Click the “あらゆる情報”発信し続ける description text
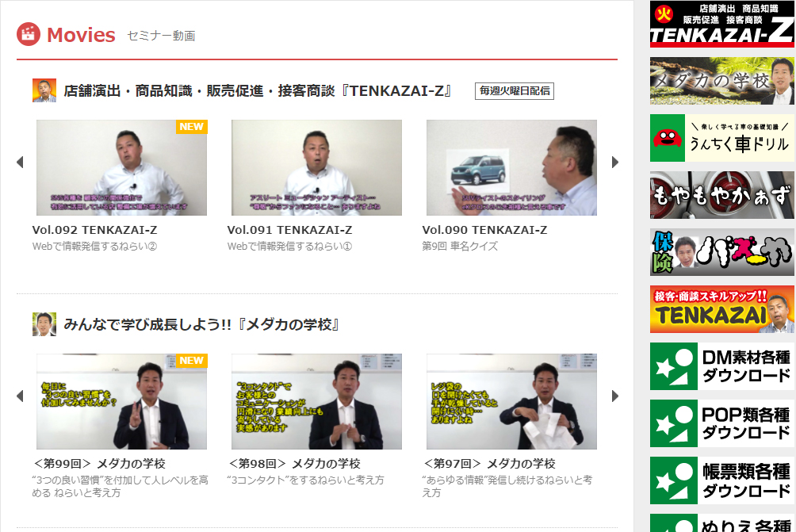This screenshot has width=796, height=532. pyautogui.click(x=507, y=486)
